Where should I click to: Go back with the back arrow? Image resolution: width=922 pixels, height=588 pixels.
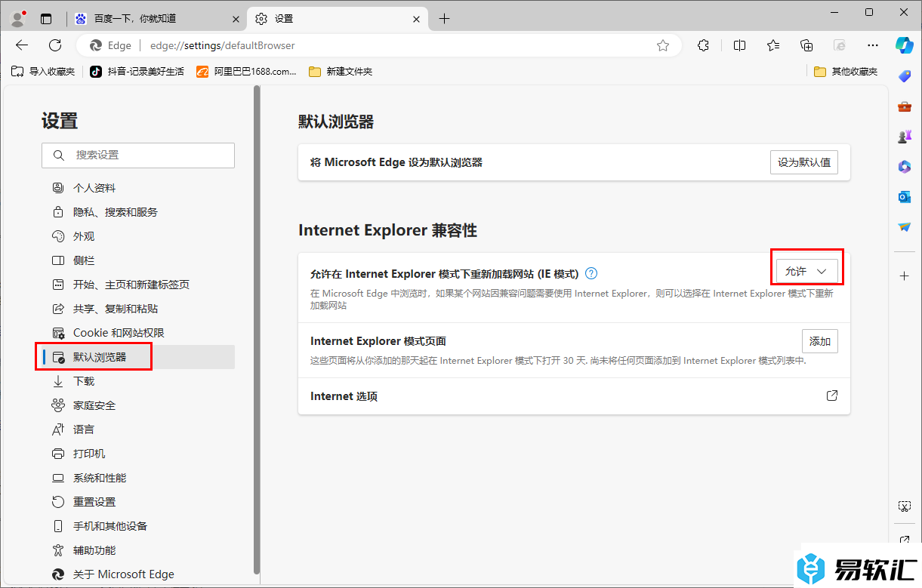coord(22,45)
